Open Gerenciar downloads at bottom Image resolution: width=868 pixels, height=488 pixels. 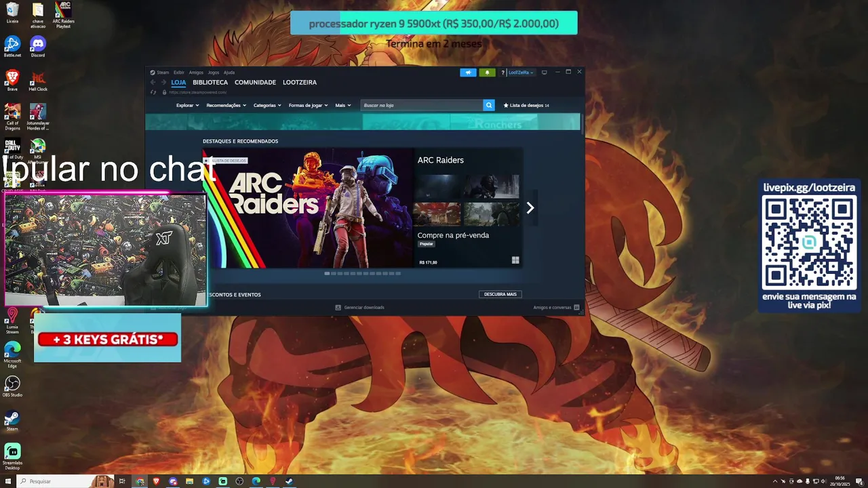359,308
